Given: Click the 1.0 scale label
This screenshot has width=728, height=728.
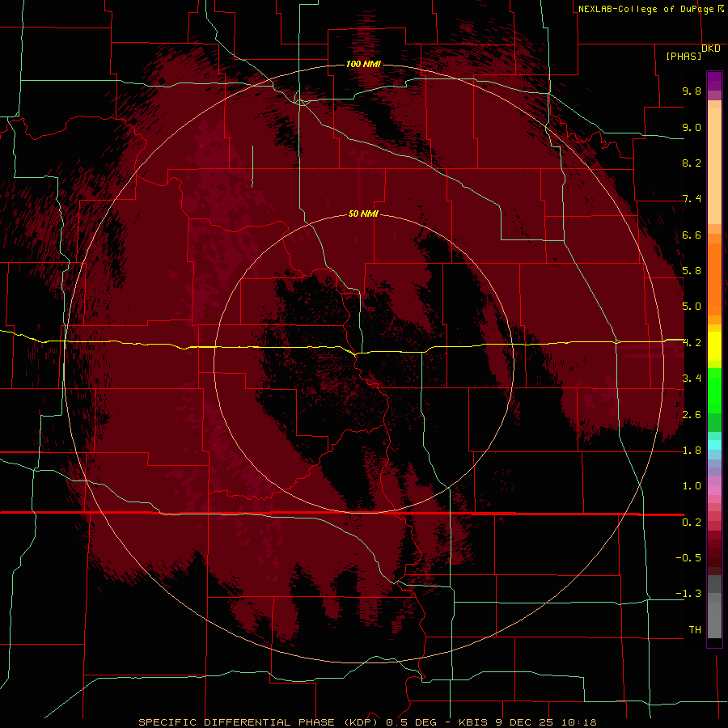Looking at the screenshot, I should pyautogui.click(x=692, y=486).
